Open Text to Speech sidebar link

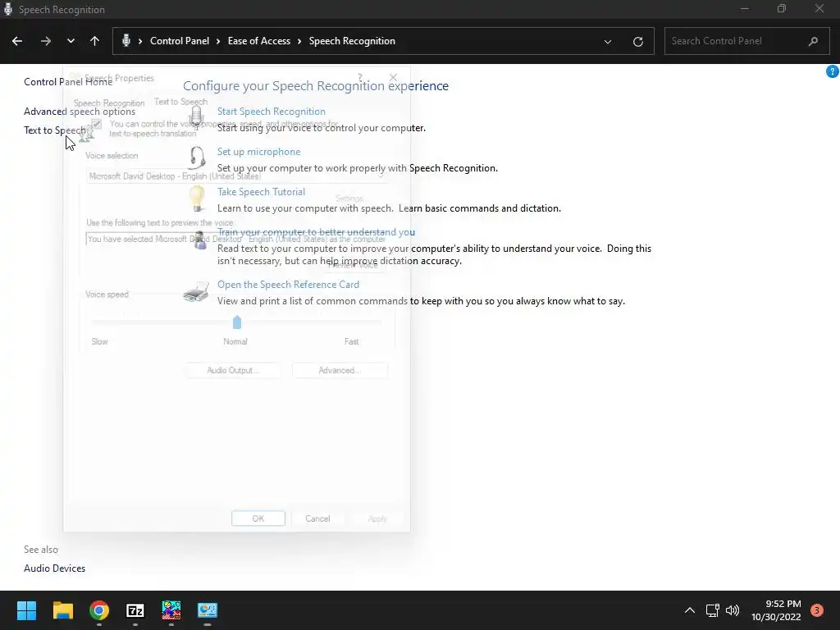pyautogui.click(x=55, y=130)
